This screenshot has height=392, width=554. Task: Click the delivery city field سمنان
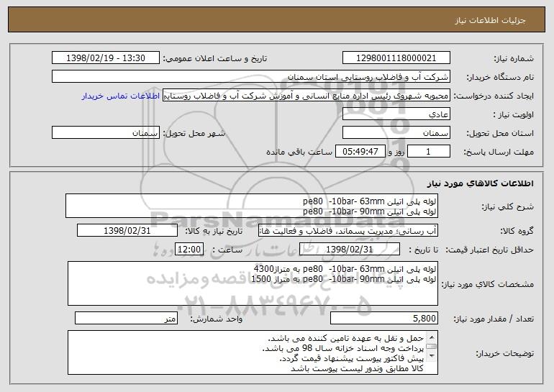click(x=106, y=133)
